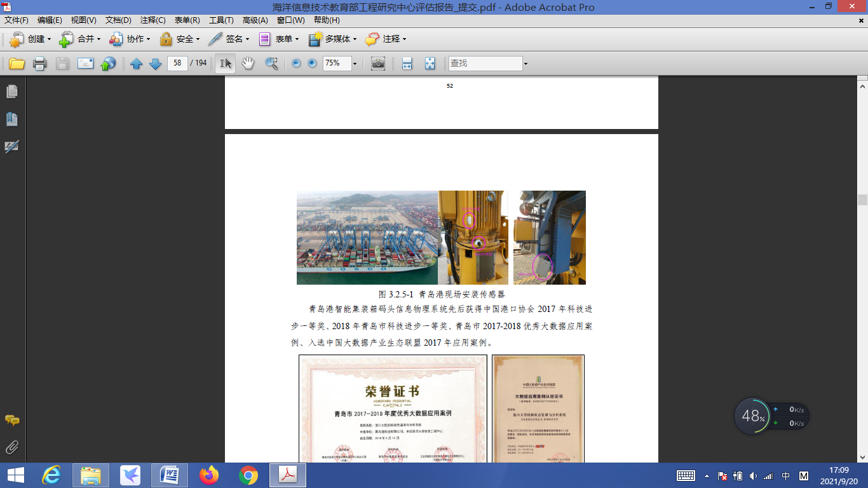Expand the 查找 search options arrow

pyautogui.click(x=526, y=64)
